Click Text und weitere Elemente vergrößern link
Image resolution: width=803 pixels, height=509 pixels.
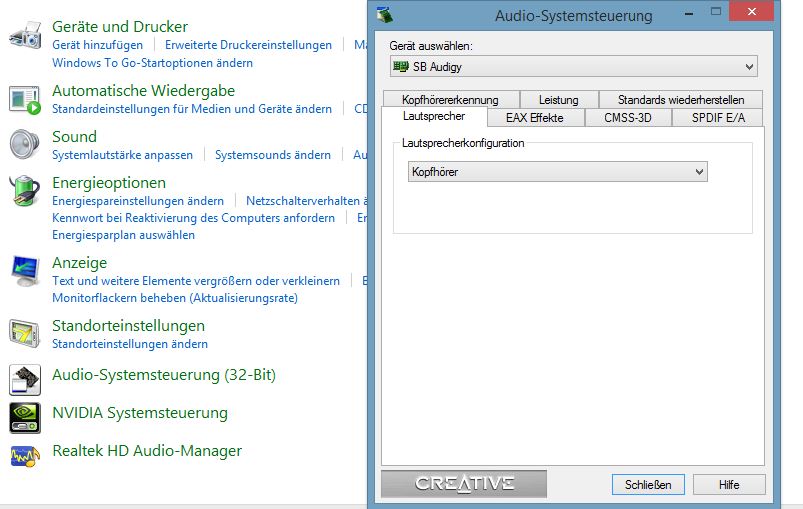pos(196,281)
